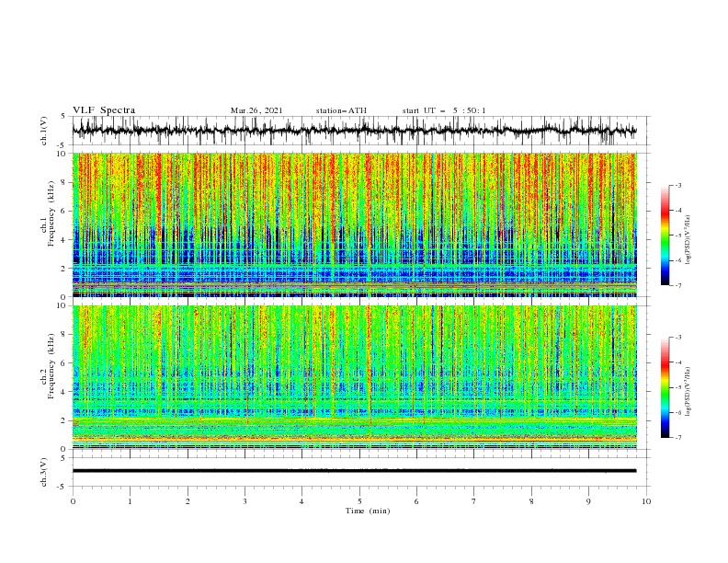This screenshot has width=728, height=563.
Task: Click tick label "7" on the time axis
Action: 474,501
